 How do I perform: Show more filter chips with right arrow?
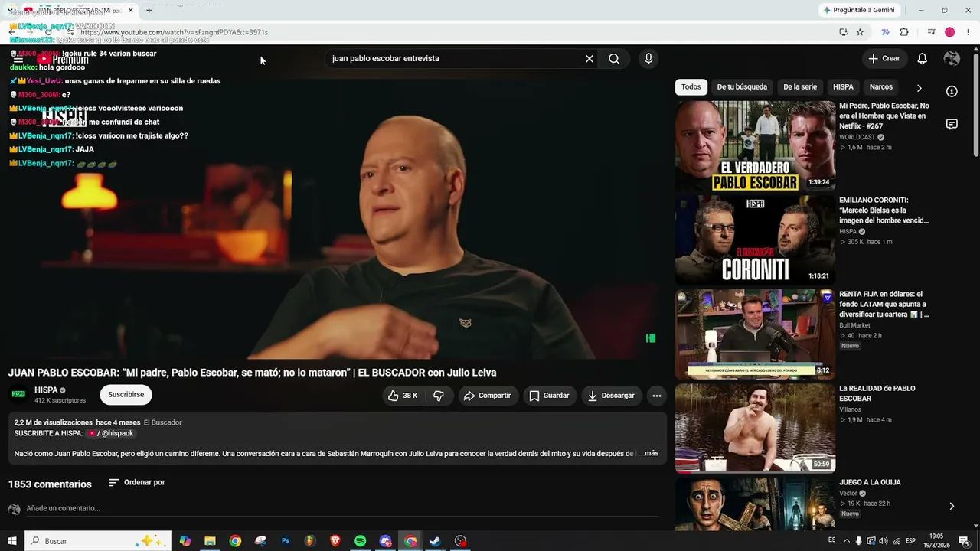click(x=919, y=88)
